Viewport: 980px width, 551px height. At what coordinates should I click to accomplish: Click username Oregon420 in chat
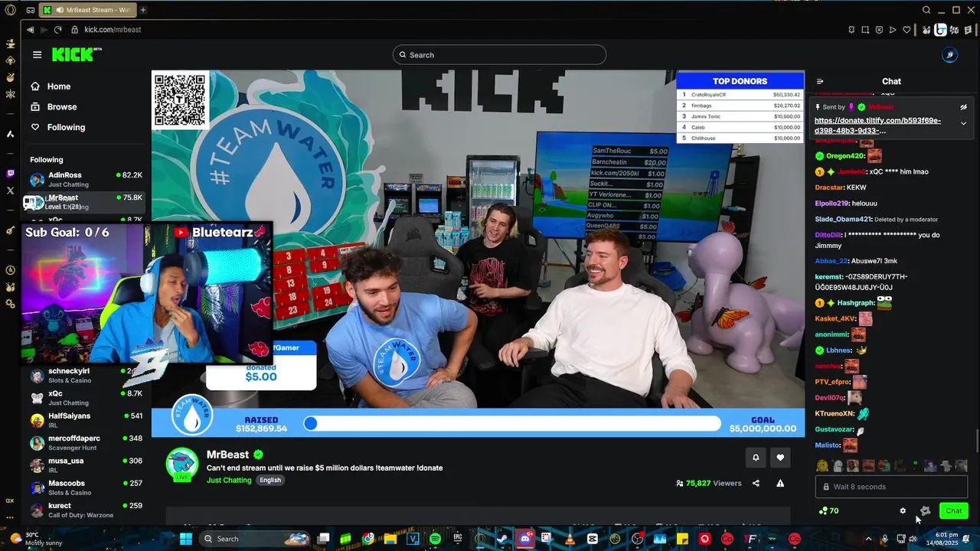click(x=845, y=156)
